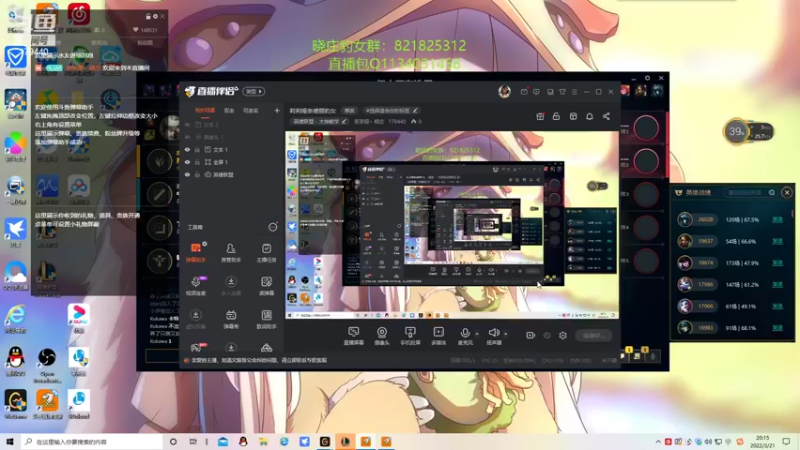
Task: Click the 麦克风 microphone icon
Action: (465, 333)
